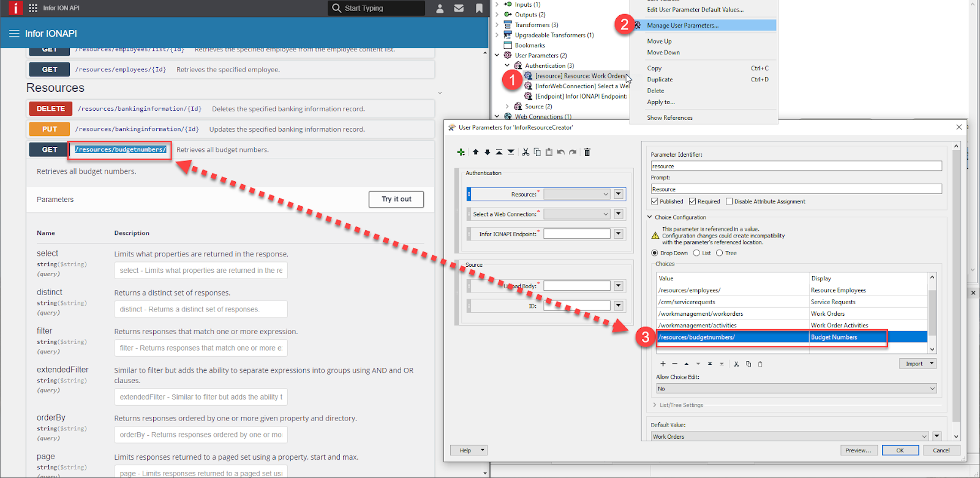Click arrow button next to Upload Body field
Screen dimensions: 980x478
(619, 286)
